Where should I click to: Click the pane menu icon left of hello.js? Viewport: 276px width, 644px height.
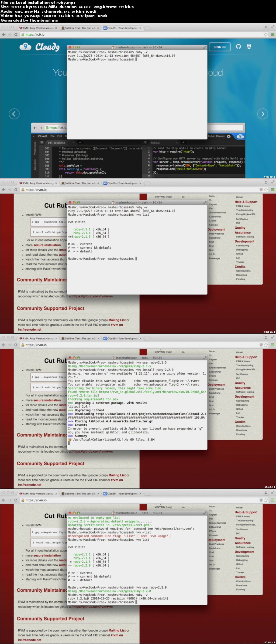pyautogui.click(x=145, y=143)
